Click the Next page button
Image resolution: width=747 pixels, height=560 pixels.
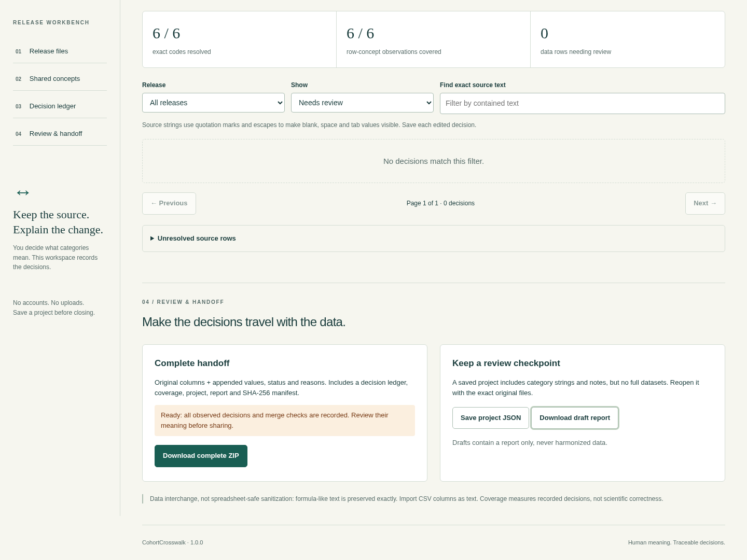(x=705, y=203)
